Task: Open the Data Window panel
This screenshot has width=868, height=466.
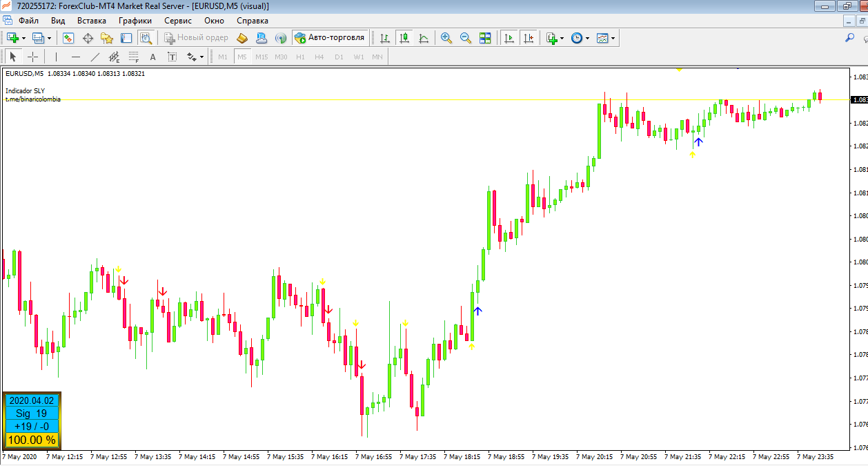Action: (x=88, y=38)
